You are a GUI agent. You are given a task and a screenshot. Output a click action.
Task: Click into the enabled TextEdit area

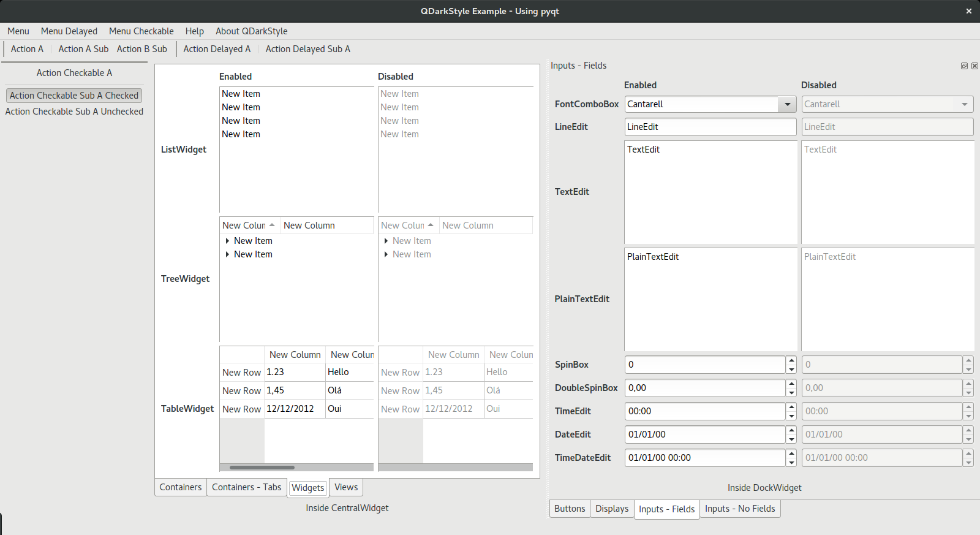click(710, 192)
